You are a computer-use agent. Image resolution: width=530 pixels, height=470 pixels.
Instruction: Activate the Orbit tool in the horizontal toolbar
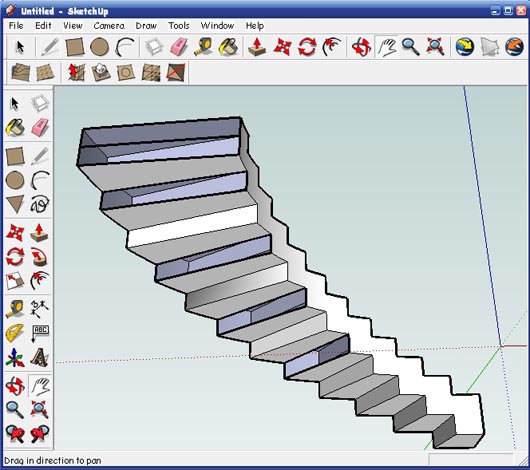[x=361, y=47]
